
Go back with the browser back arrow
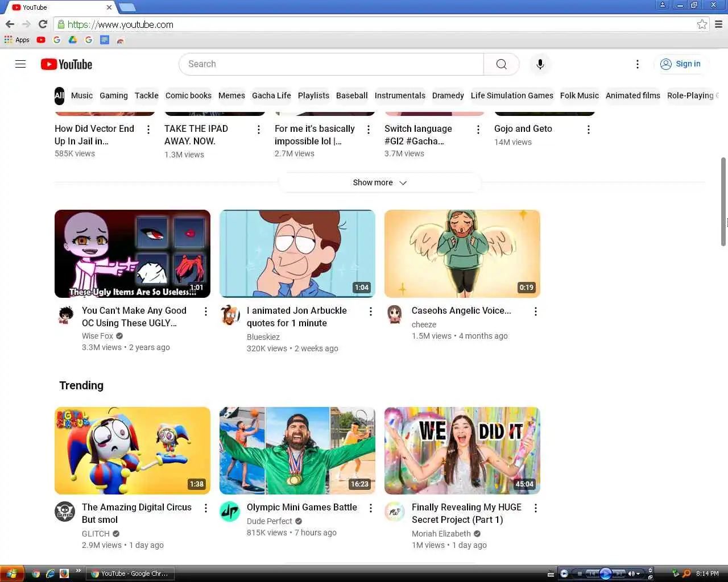(x=10, y=24)
